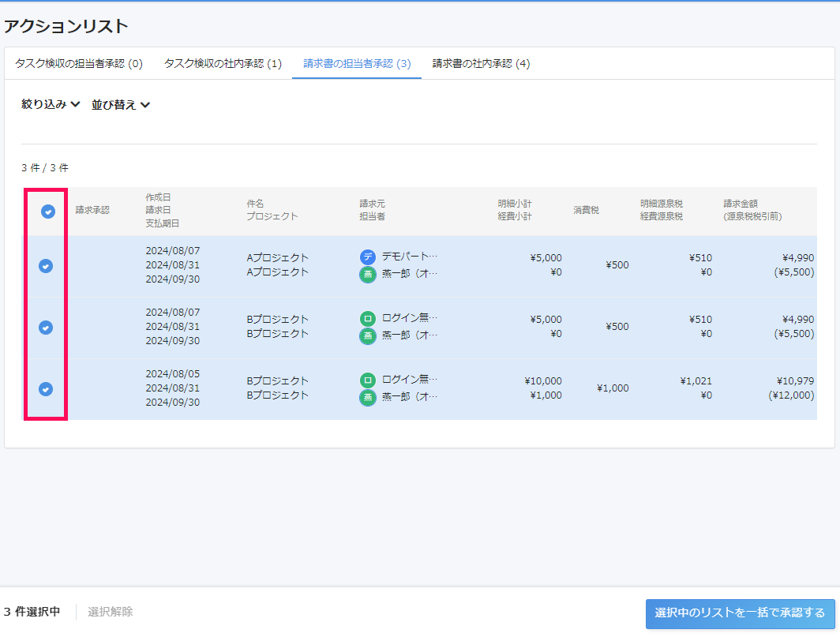Click the 作成日 請求日 支払期日 column header
Viewport: 840px width, 637px height.
(163, 210)
